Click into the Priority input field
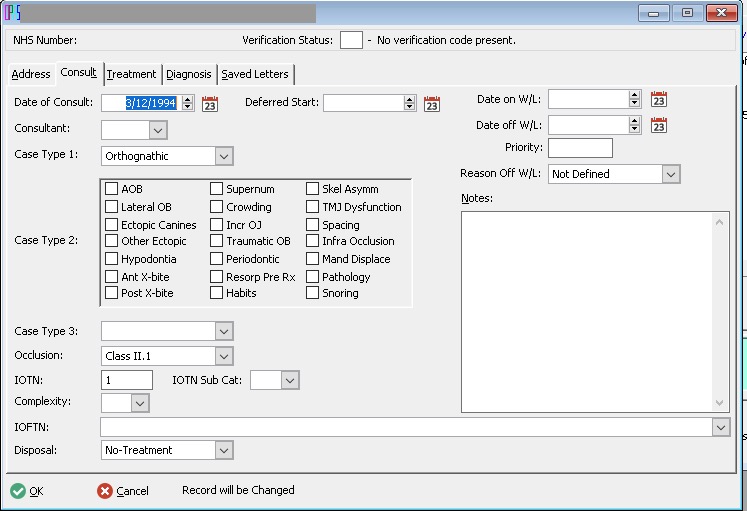Screen dimensions: 747x511 pyautogui.click(x=580, y=148)
